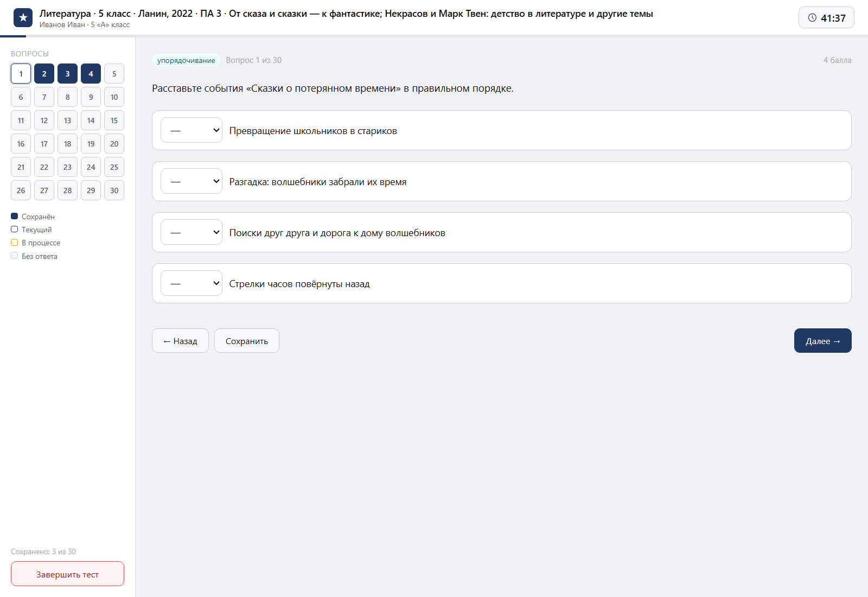Open order dropdown for «Стрелки часов повёрнуты назад»
This screenshot has width=868, height=597.
point(192,283)
